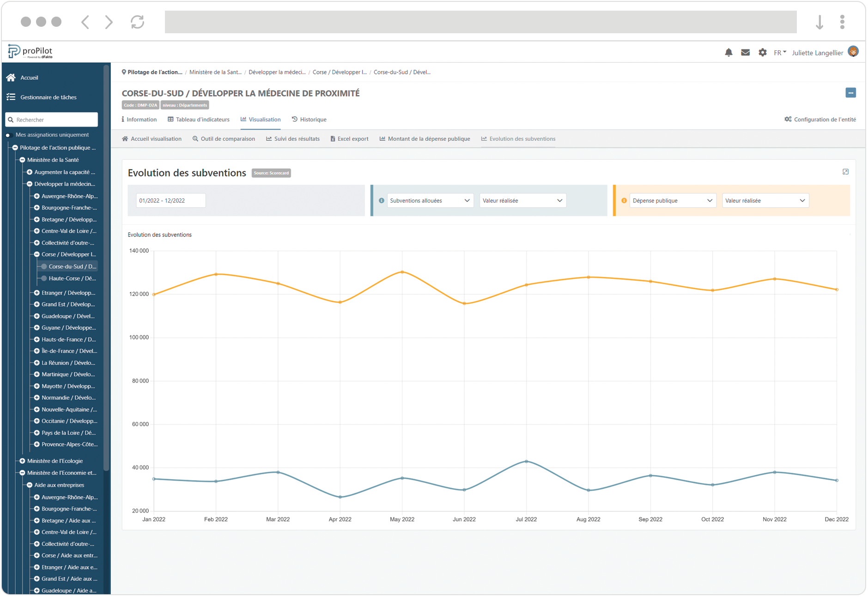Click Juliette Langellier's avatar
868x597 pixels.
tap(853, 52)
